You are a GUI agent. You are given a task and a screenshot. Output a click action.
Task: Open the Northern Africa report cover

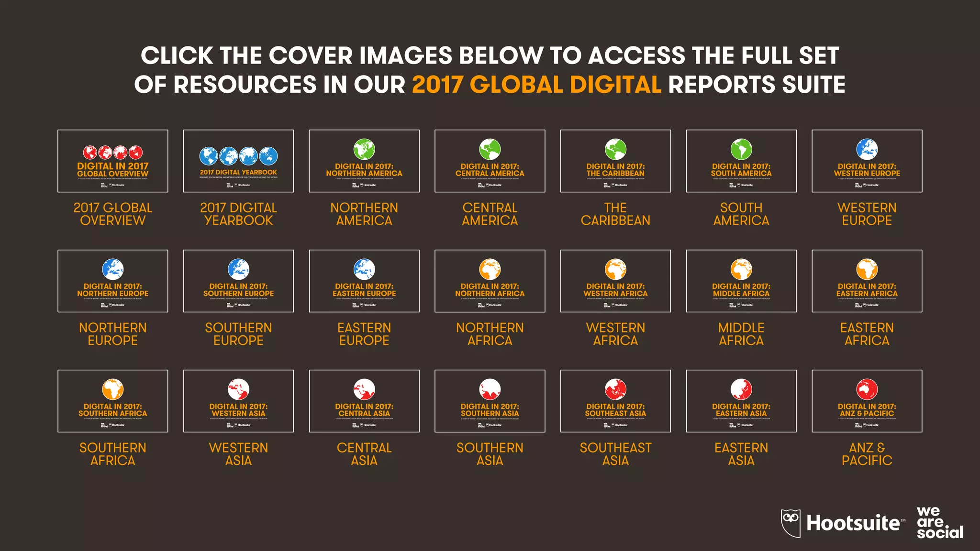pyautogui.click(x=490, y=281)
